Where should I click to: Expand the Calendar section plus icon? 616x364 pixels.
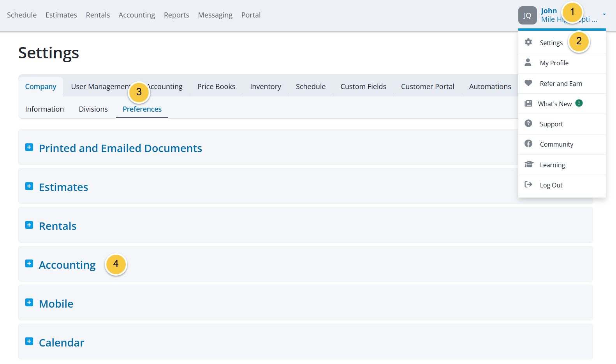[29, 341]
